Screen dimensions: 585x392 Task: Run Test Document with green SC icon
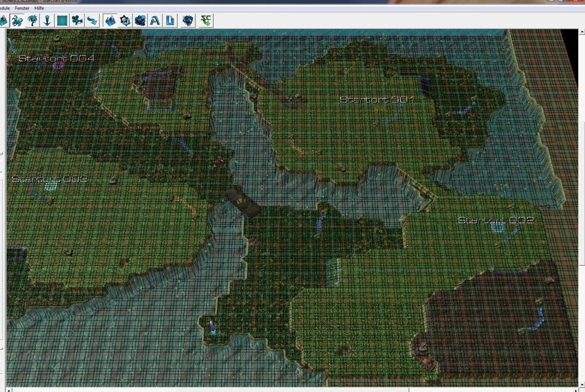pyautogui.click(x=206, y=21)
